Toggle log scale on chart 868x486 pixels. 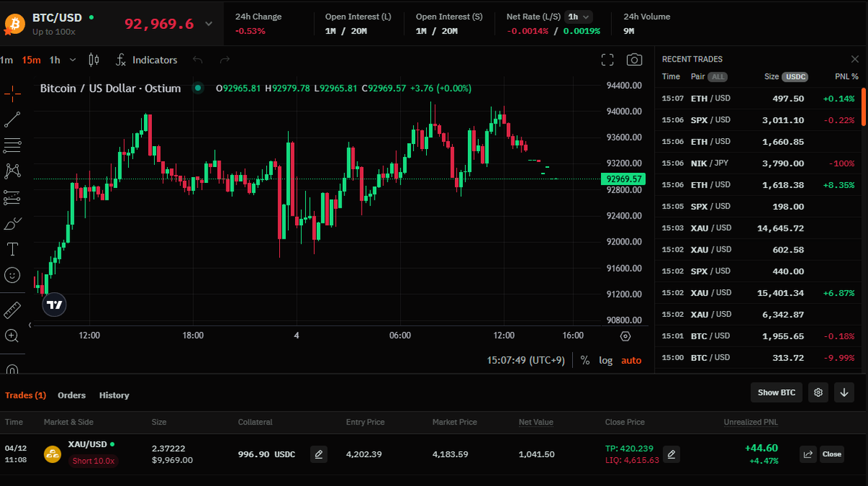point(605,360)
